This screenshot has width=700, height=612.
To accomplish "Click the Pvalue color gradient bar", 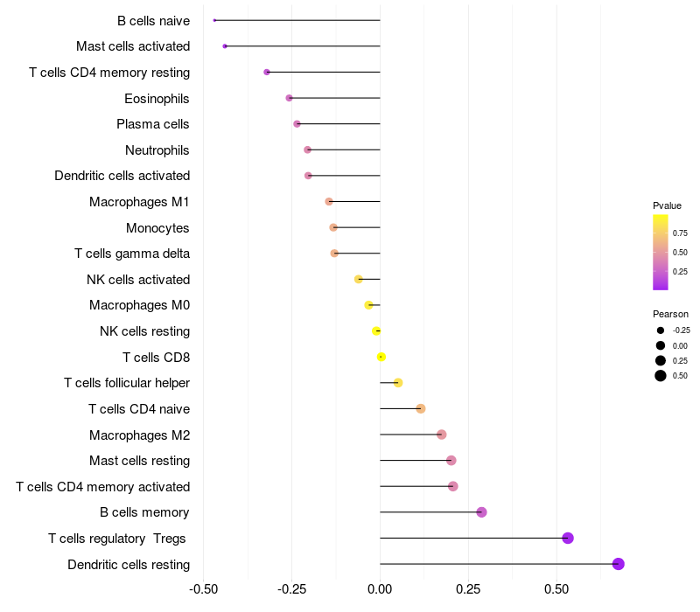I will tap(661, 253).
